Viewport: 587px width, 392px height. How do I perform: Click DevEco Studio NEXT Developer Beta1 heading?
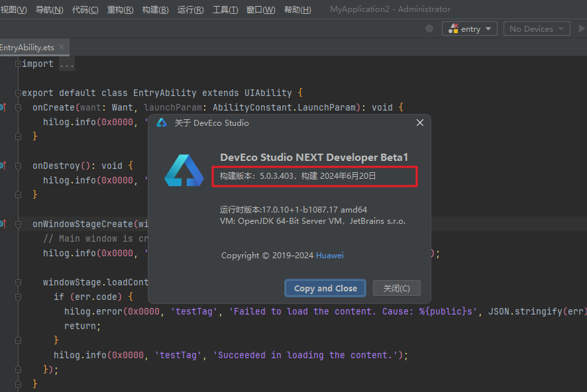(x=314, y=158)
